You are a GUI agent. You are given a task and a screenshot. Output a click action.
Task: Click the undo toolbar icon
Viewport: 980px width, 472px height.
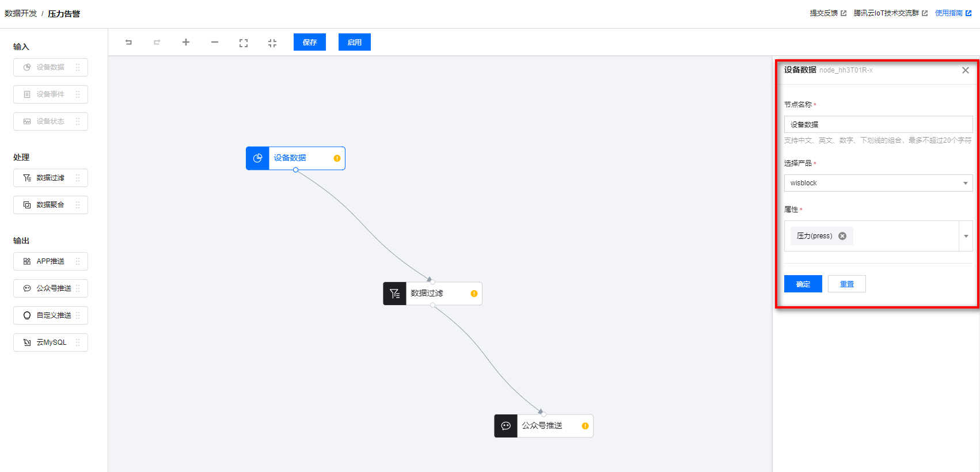click(x=128, y=42)
